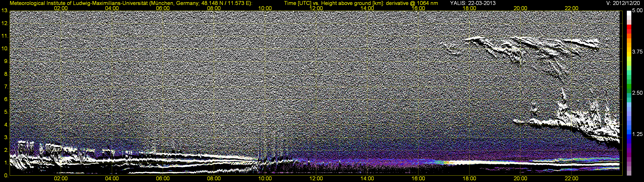Click the height axis label 8
This screenshot has width=644, height=182.
pyautogui.click(x=6, y=74)
